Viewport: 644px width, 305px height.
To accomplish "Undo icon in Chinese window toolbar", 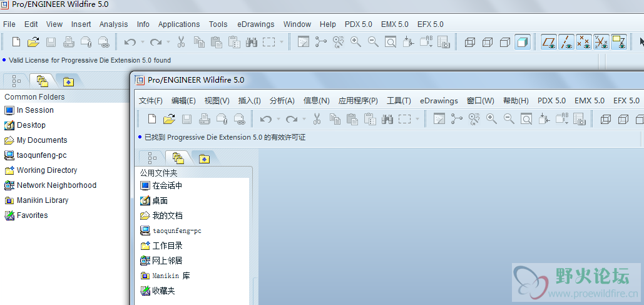I will click(266, 119).
